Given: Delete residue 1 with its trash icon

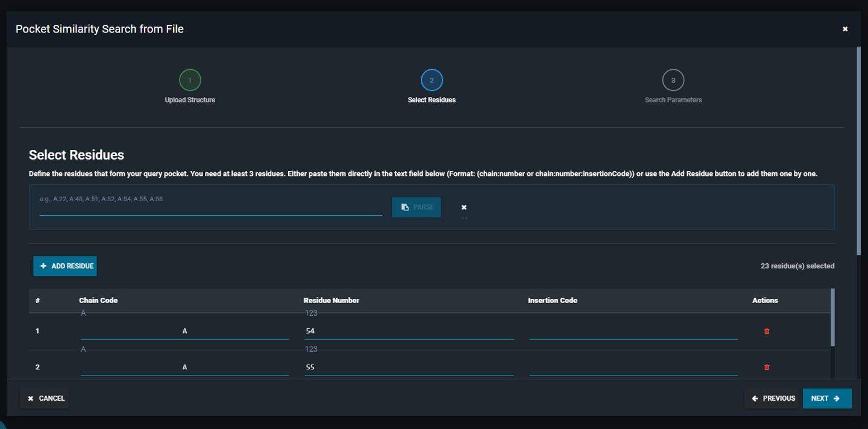Looking at the screenshot, I should 766,331.
